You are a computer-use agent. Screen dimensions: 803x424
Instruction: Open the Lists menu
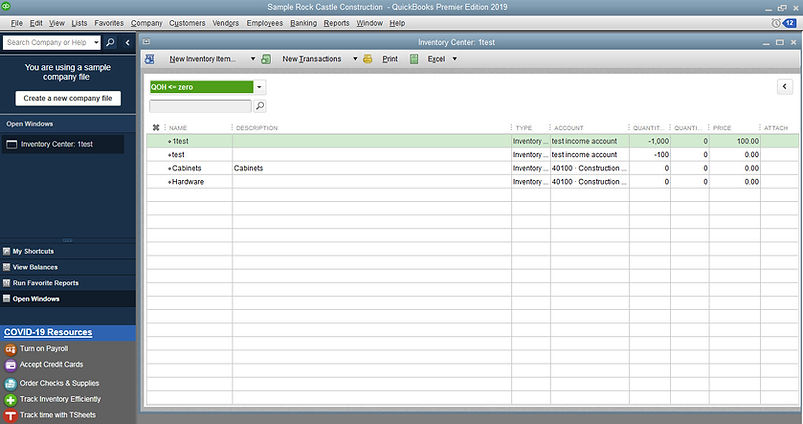coord(79,23)
